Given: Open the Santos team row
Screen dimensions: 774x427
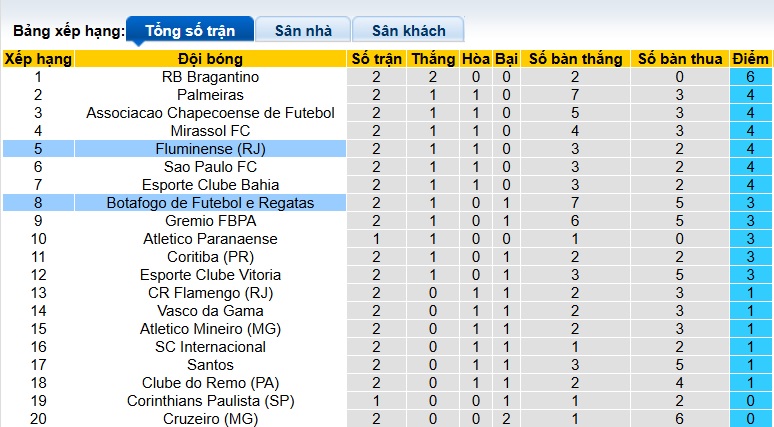Looking at the screenshot, I should [x=210, y=365].
